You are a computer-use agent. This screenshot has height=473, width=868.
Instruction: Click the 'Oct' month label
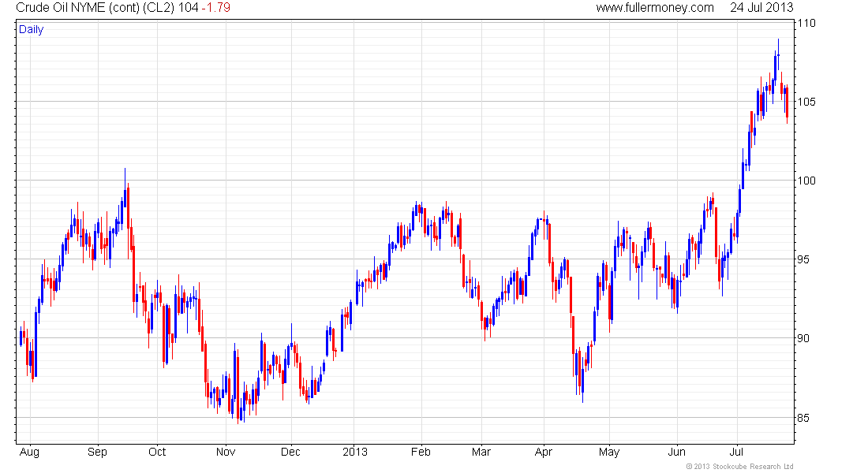click(157, 452)
